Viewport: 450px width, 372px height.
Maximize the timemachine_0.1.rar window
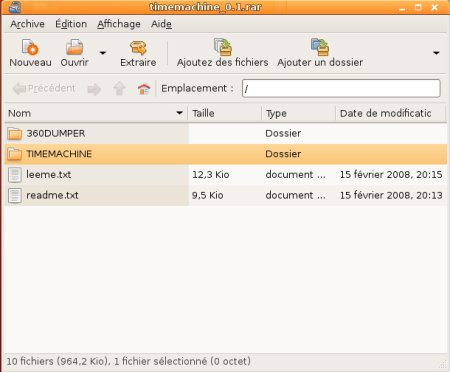click(x=418, y=7)
